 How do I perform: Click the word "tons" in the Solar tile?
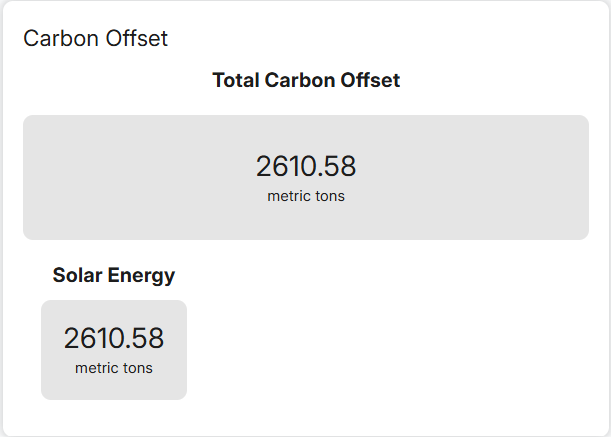pyautogui.click(x=137, y=368)
